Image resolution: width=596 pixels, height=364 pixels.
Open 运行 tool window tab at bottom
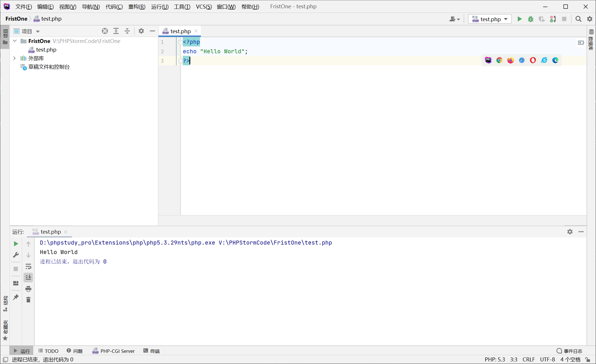pos(21,351)
